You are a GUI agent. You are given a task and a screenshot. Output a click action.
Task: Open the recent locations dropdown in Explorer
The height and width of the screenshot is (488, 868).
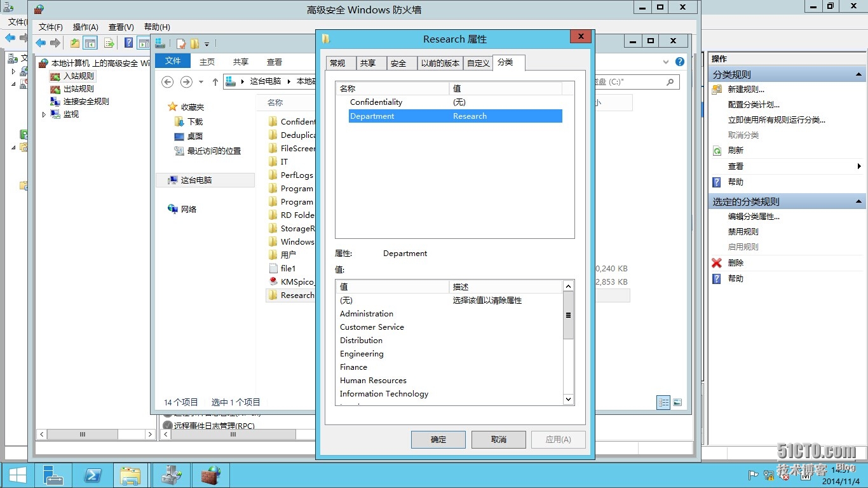[x=201, y=82]
